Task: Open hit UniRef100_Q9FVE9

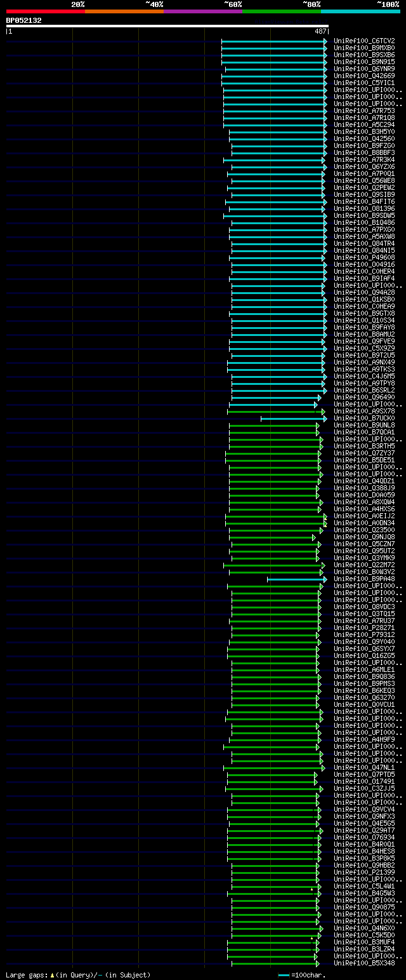Action: [x=364, y=341]
